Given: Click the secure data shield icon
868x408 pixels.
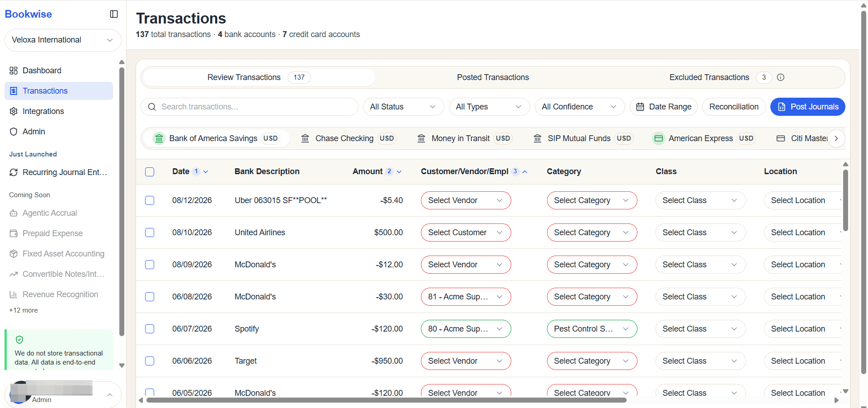Looking at the screenshot, I should [19, 340].
